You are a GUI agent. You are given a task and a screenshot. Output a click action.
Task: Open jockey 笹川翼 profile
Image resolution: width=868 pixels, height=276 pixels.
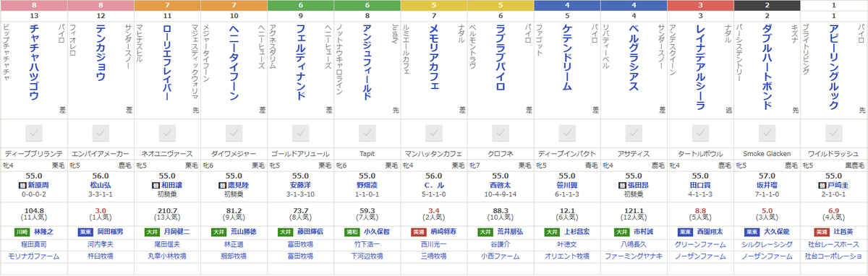pyautogui.click(x=567, y=185)
